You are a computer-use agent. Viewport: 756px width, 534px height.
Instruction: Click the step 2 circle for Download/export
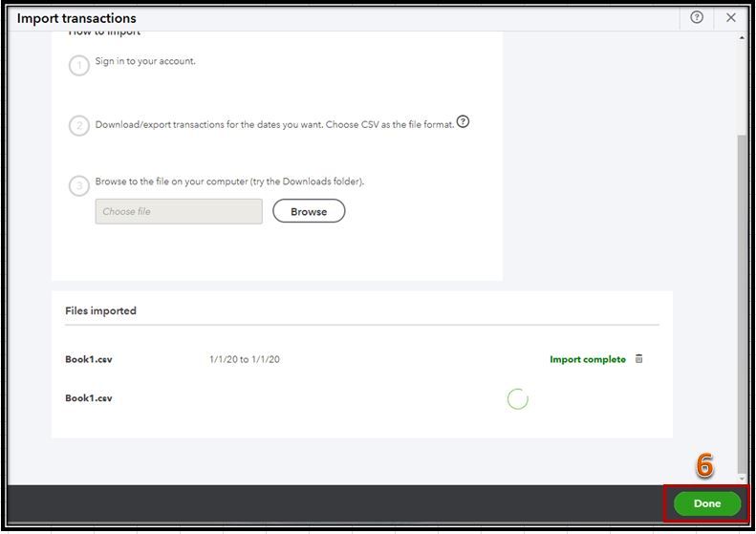tap(79, 126)
